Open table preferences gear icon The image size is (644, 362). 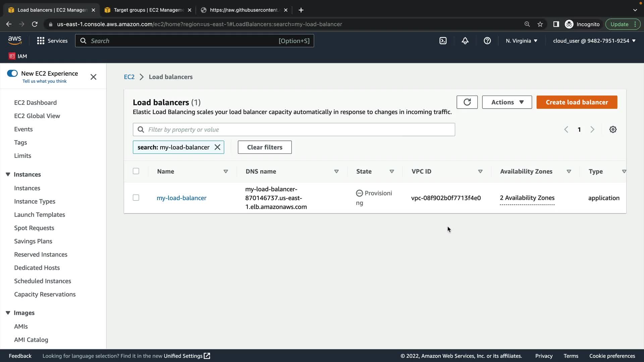613,129
